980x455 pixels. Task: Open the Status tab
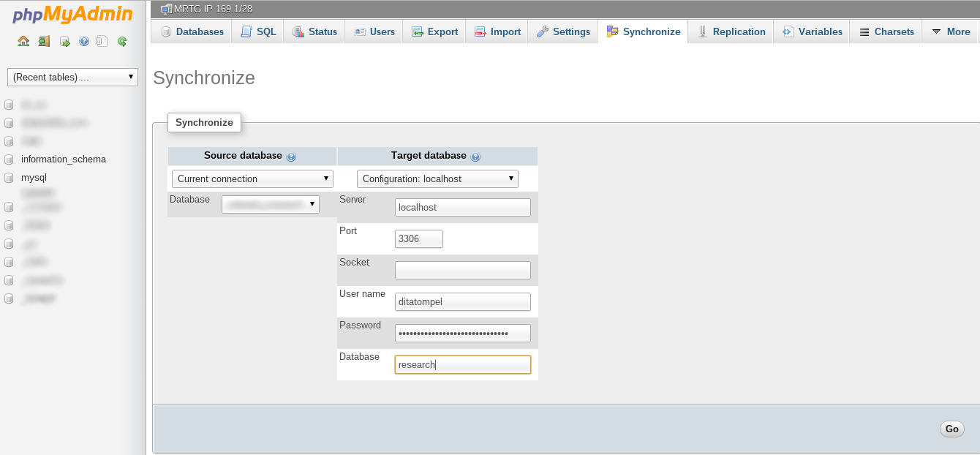[314, 31]
